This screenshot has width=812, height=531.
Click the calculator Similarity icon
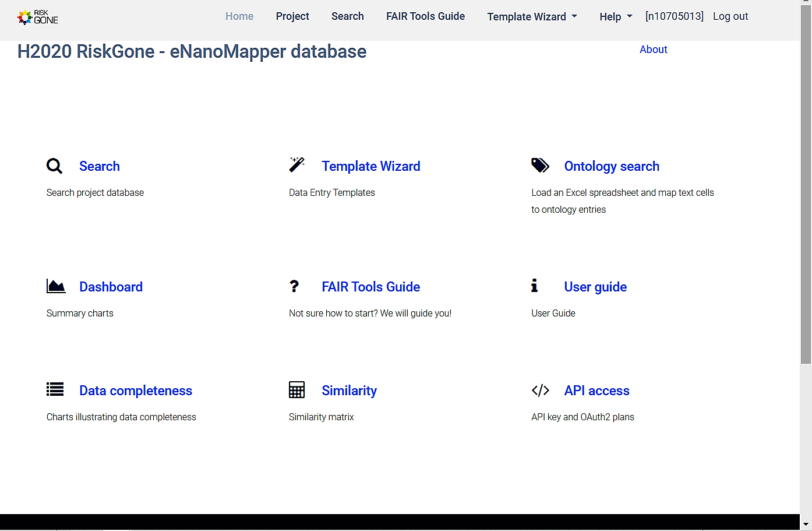point(296,390)
